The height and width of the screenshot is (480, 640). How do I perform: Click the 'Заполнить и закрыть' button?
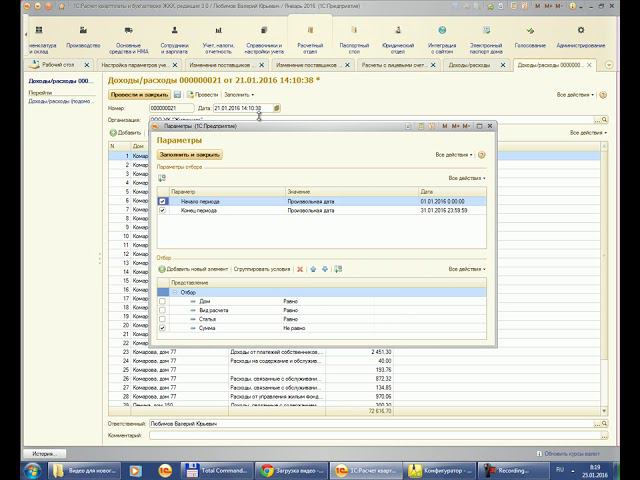pyautogui.click(x=189, y=155)
